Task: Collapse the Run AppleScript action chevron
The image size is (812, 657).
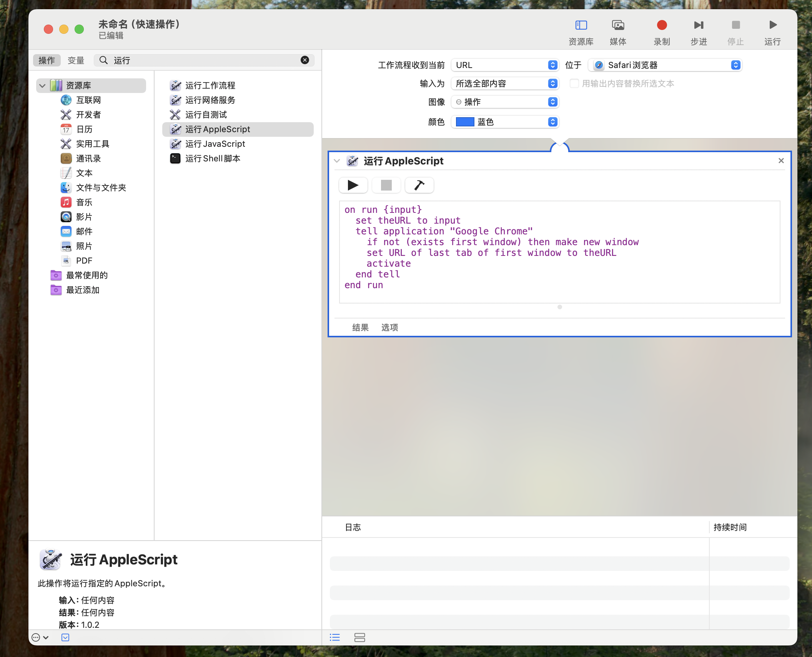Action: (337, 161)
